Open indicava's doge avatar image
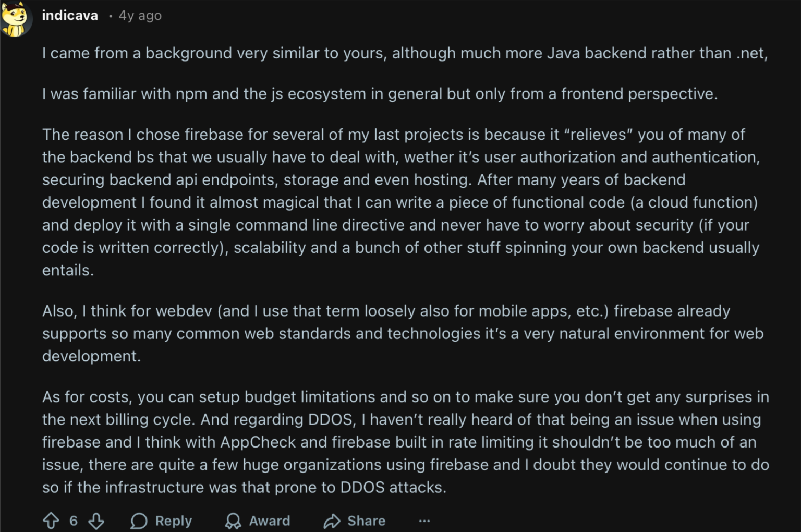801x532 pixels. [15, 18]
